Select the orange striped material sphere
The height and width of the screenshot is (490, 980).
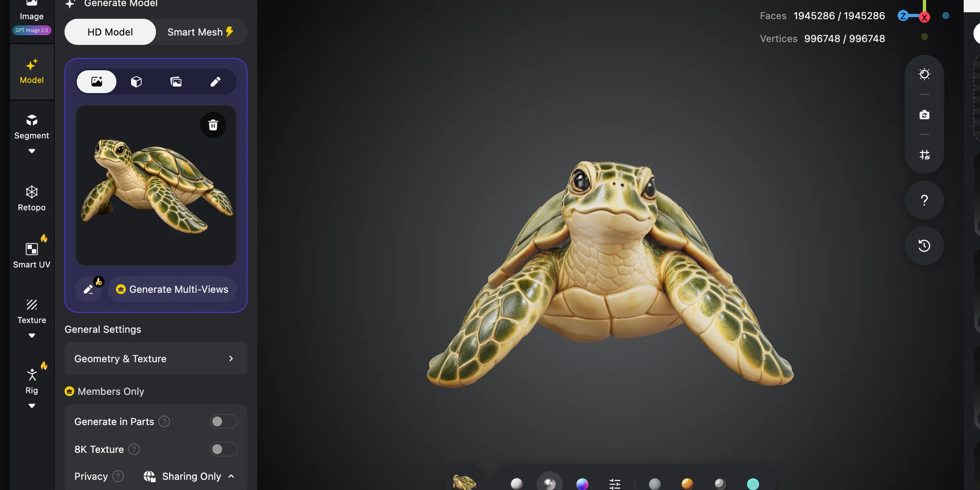click(x=687, y=484)
